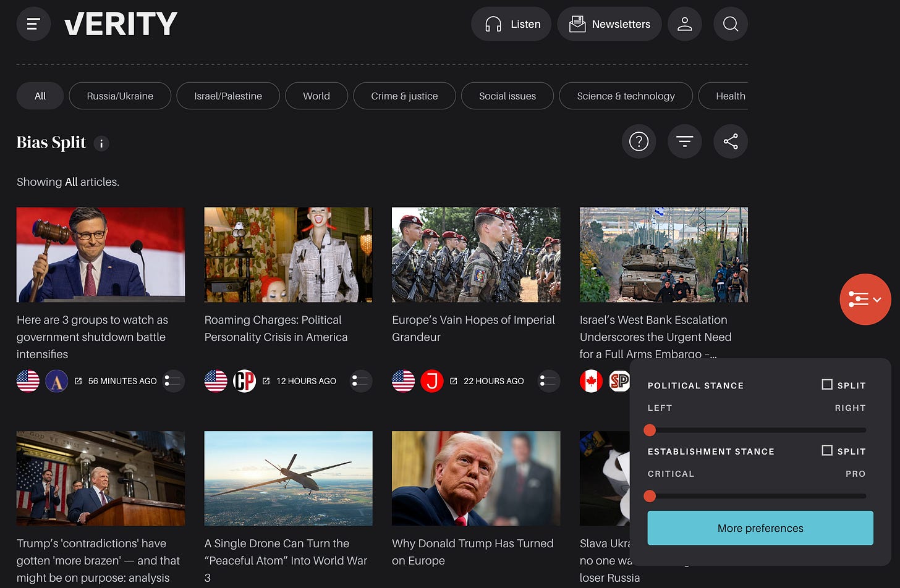
Task: Open 'Here are 3 groups to watch' headline
Action: [93, 337]
